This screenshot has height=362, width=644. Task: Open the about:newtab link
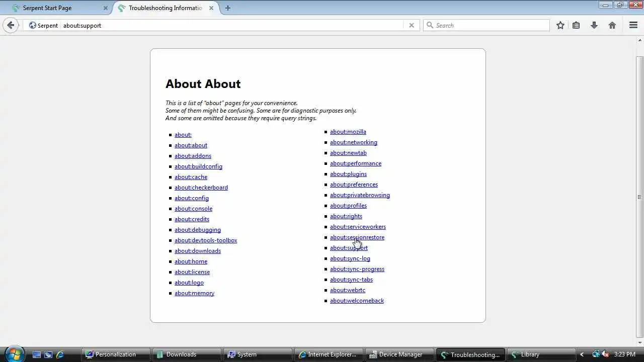(348, 153)
